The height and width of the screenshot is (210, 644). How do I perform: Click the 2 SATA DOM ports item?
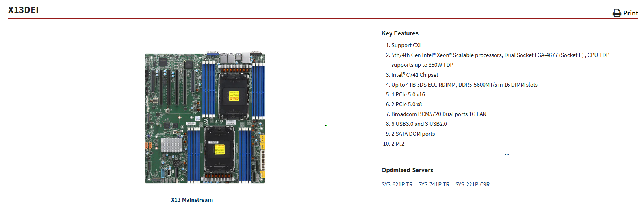413,134
